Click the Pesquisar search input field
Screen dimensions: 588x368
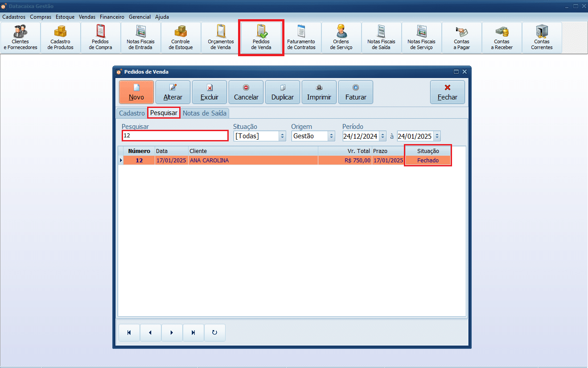pyautogui.click(x=175, y=136)
